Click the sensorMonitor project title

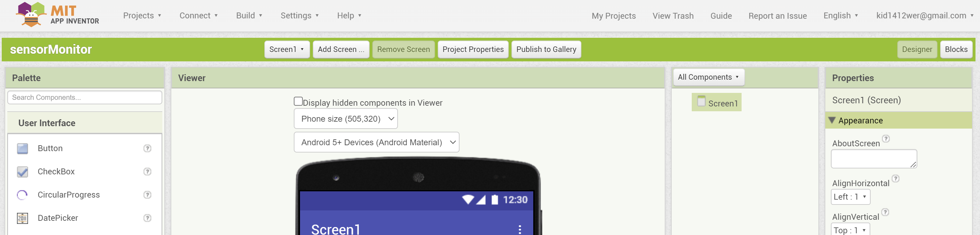click(x=51, y=50)
